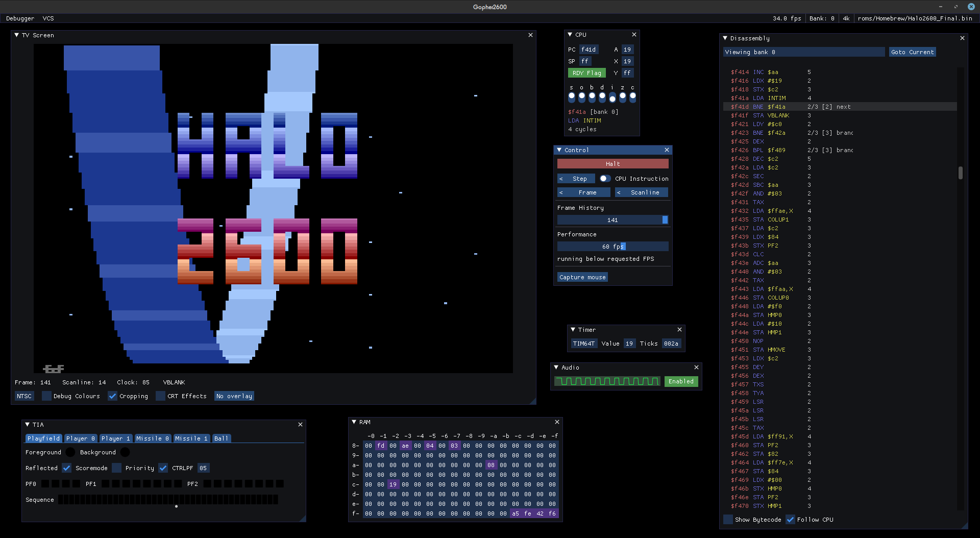Edit the CTRLPF value field
The width and height of the screenshot is (980, 538).
pos(203,468)
